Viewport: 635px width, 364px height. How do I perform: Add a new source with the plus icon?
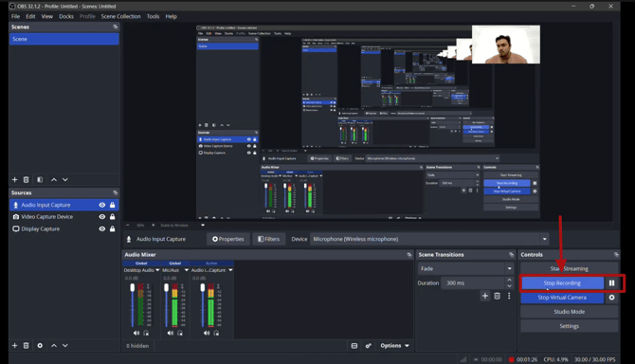[14, 345]
